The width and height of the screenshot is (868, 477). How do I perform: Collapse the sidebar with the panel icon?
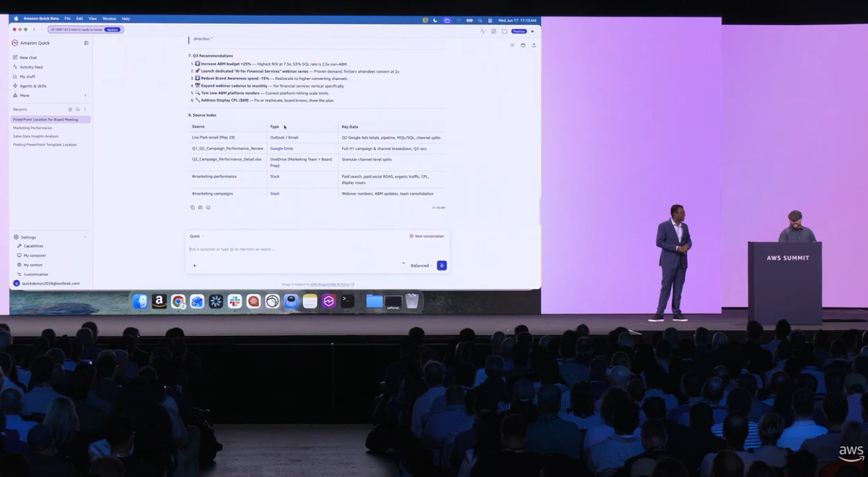coord(86,43)
